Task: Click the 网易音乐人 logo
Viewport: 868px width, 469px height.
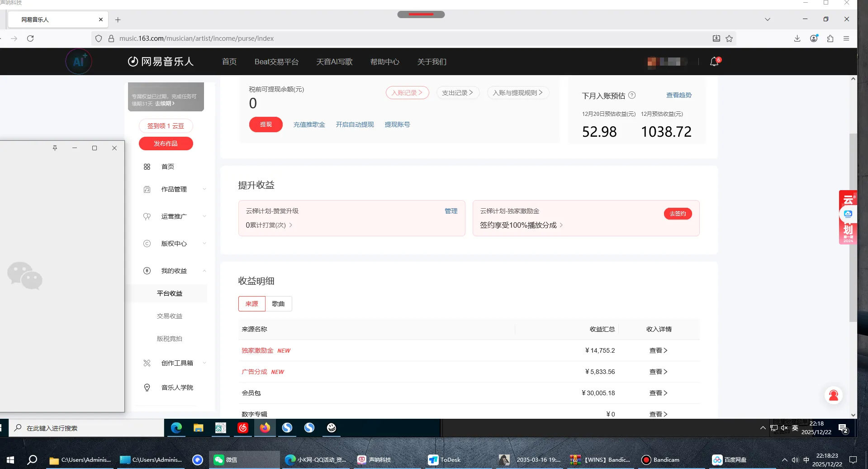Action: click(161, 62)
